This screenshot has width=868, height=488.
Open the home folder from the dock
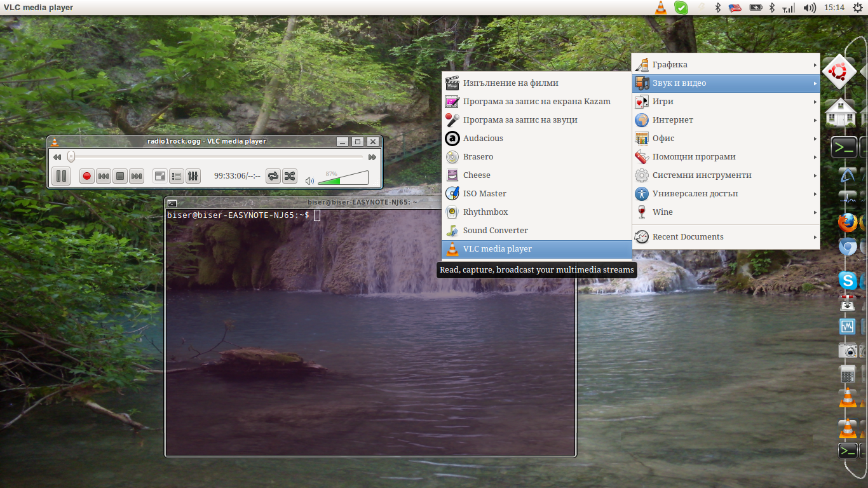pyautogui.click(x=840, y=112)
